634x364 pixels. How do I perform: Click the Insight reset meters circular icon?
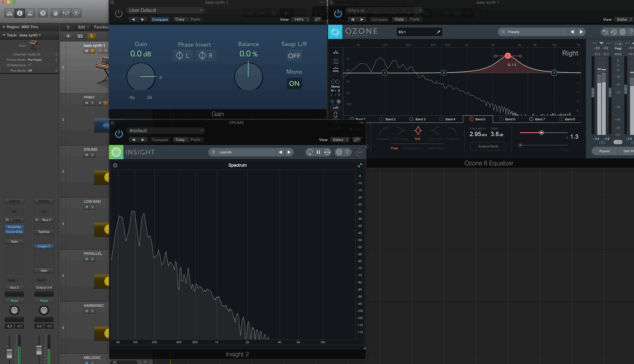(x=310, y=152)
